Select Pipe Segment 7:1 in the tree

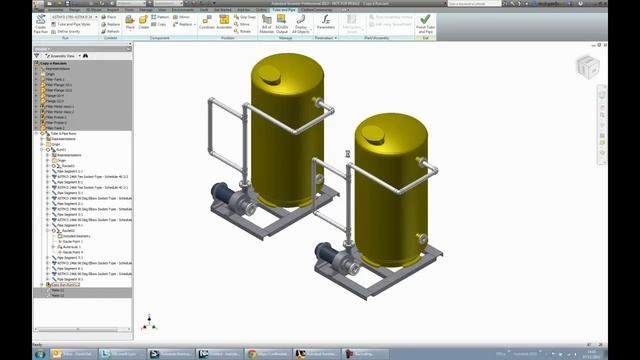click(70, 258)
